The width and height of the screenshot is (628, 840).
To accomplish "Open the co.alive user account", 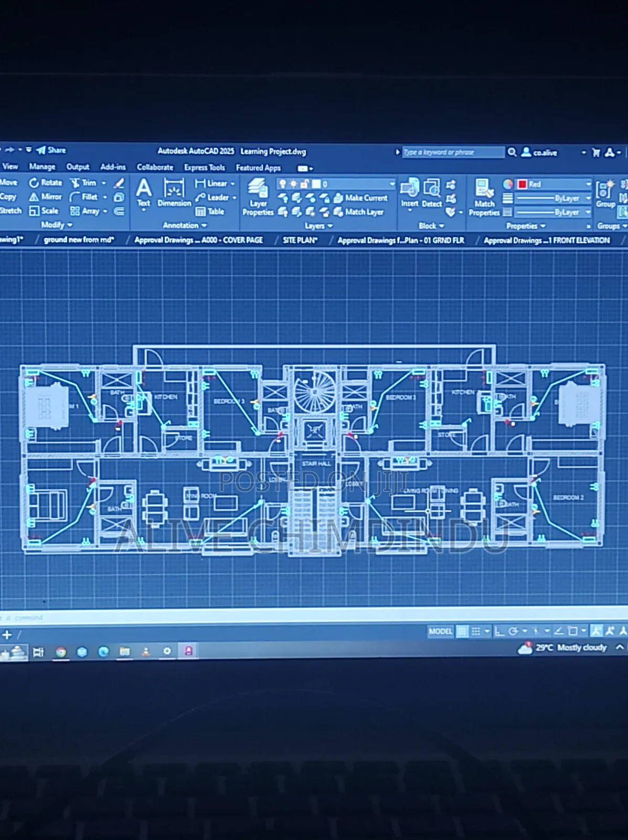I will tap(540, 153).
